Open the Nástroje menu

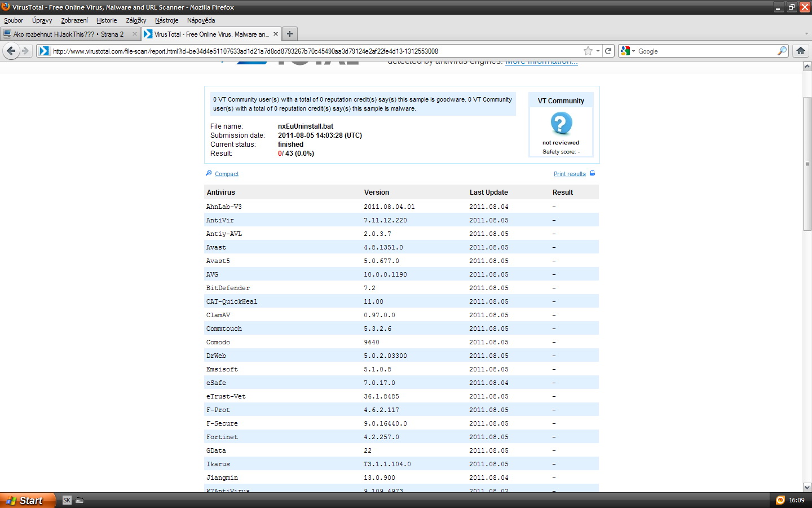click(x=166, y=20)
